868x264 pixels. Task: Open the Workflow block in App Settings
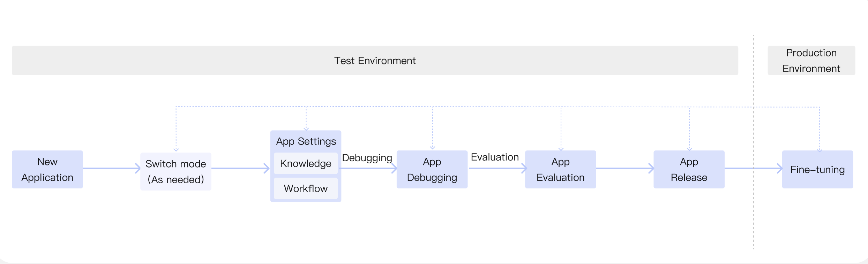(x=306, y=188)
